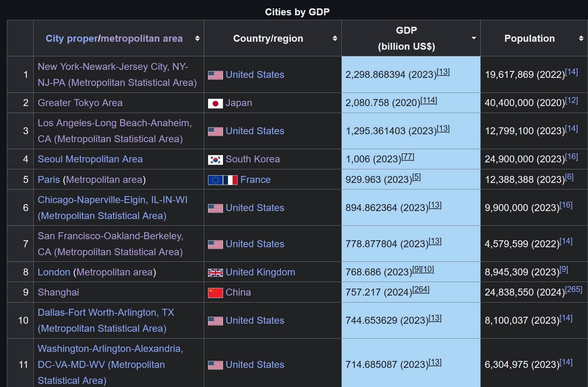Sort the Population column using its arrows
Image resolution: width=588 pixels, height=387 pixels.
tap(581, 38)
